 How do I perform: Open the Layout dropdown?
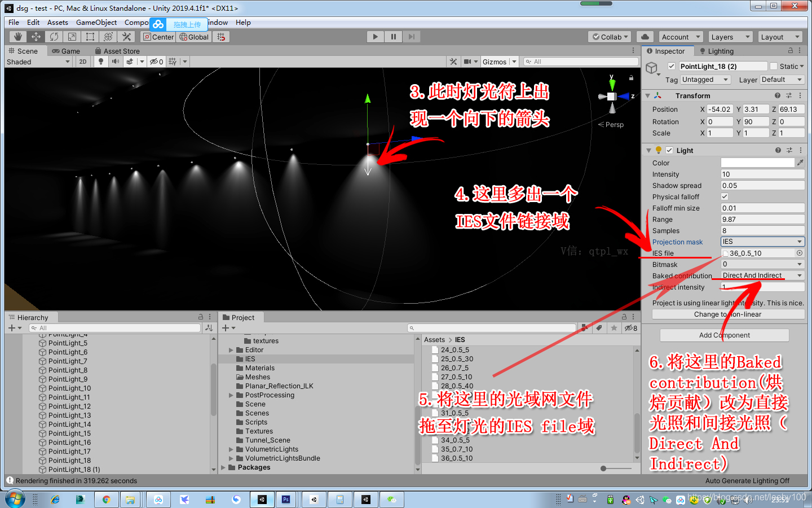[780, 37]
